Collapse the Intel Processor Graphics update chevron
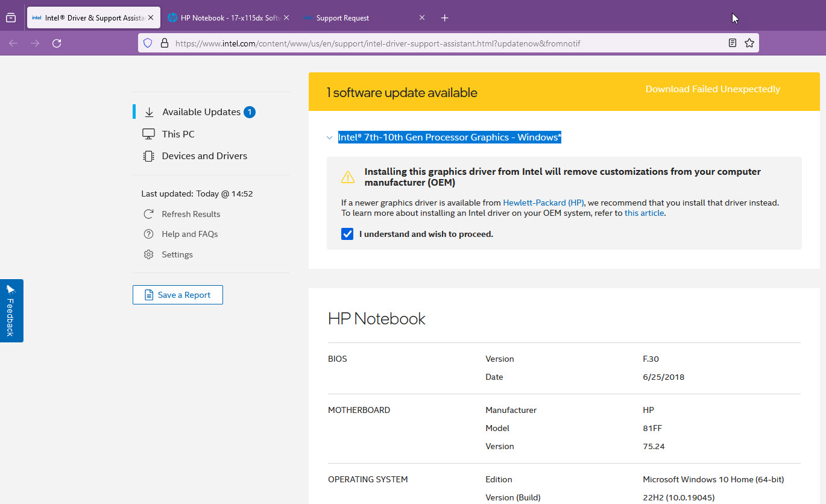 (x=329, y=137)
